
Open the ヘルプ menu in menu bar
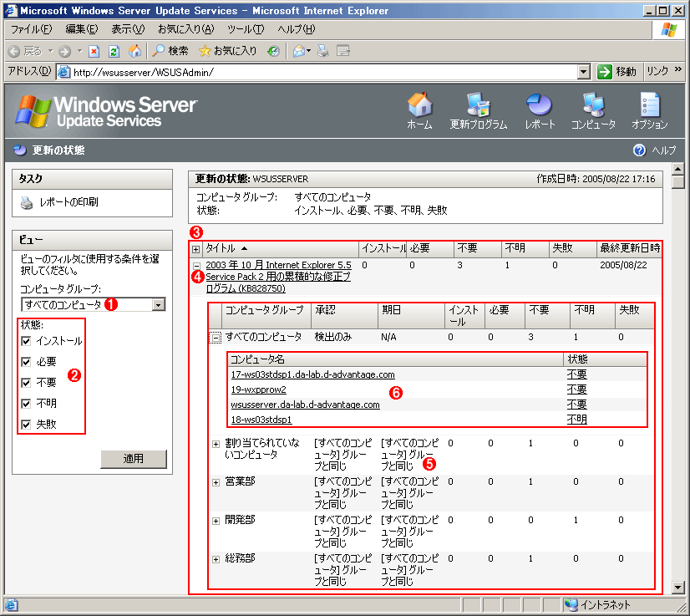[x=297, y=29]
